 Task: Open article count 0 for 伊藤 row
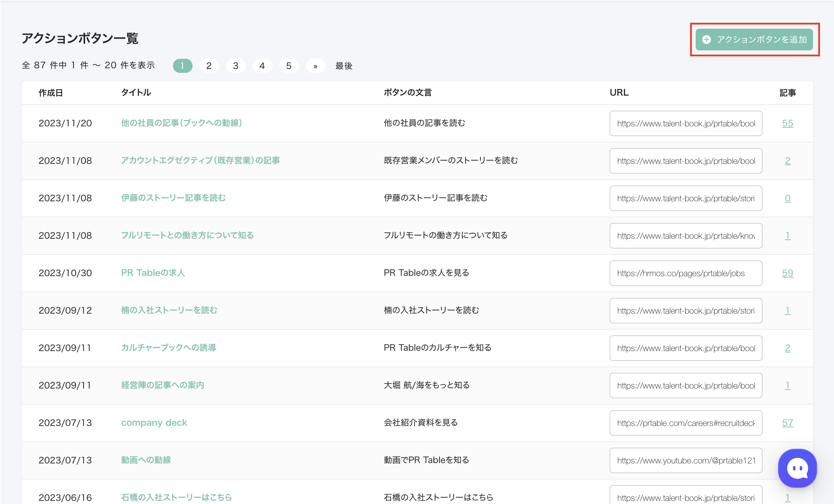[x=787, y=198]
